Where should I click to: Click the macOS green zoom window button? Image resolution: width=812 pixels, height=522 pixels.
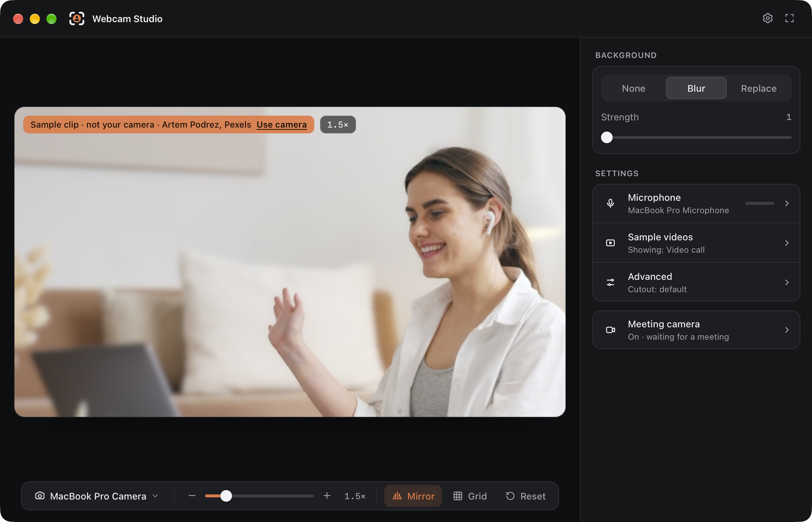pyautogui.click(x=51, y=18)
